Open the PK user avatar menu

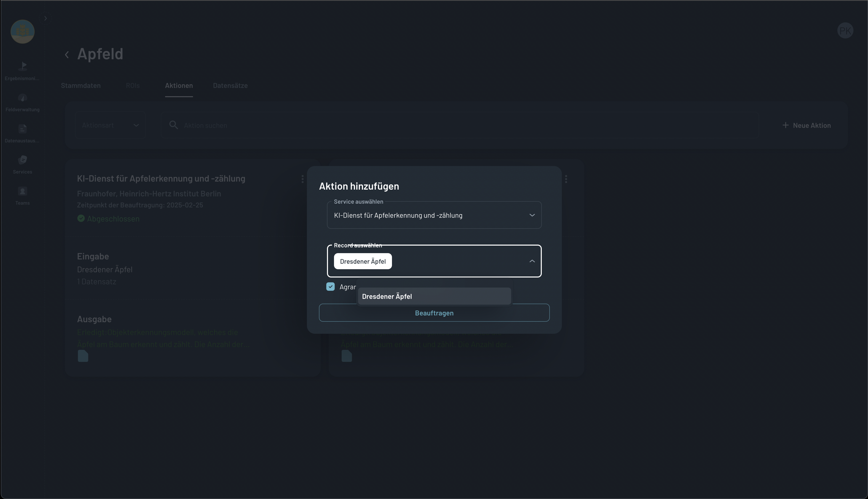click(x=845, y=30)
